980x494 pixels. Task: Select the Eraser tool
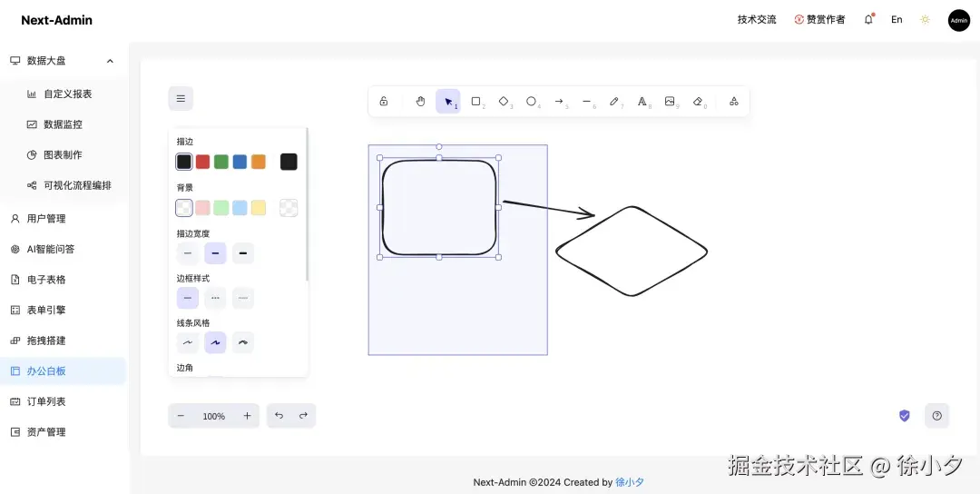pos(698,102)
